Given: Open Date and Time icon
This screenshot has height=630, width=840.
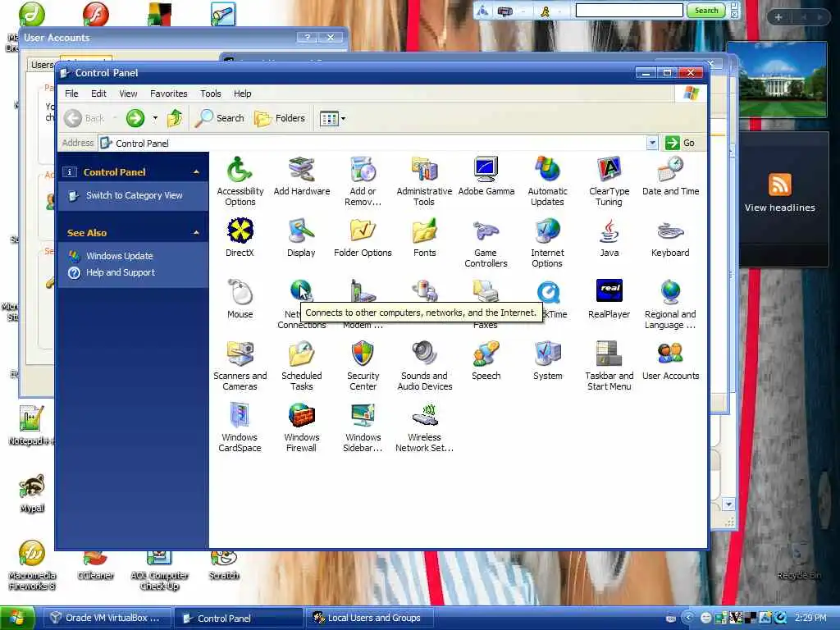Looking at the screenshot, I should (670, 176).
